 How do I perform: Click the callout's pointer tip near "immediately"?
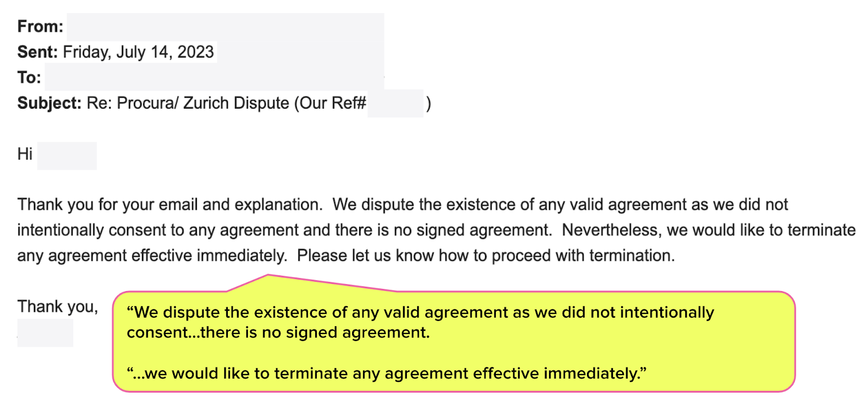click(268, 276)
